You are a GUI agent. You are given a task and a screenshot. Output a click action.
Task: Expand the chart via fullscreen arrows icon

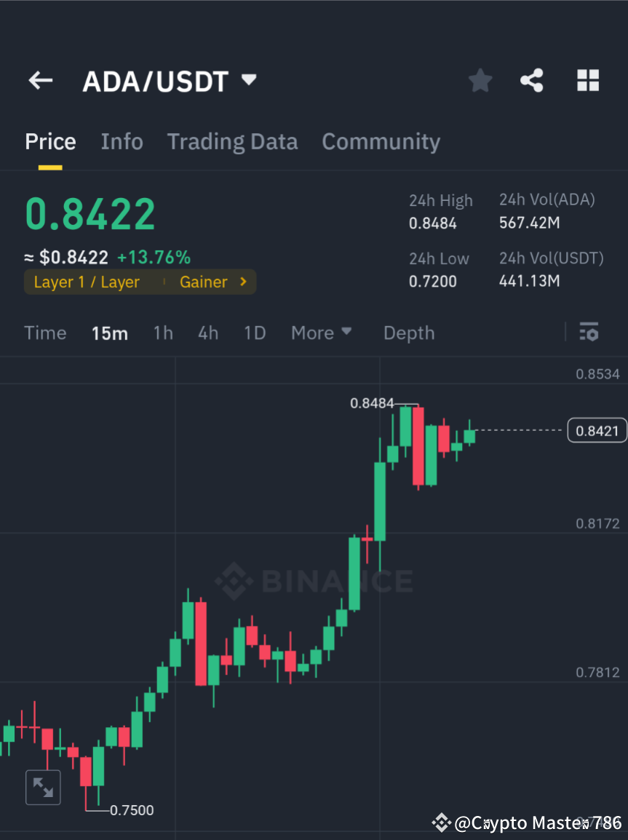(43, 787)
